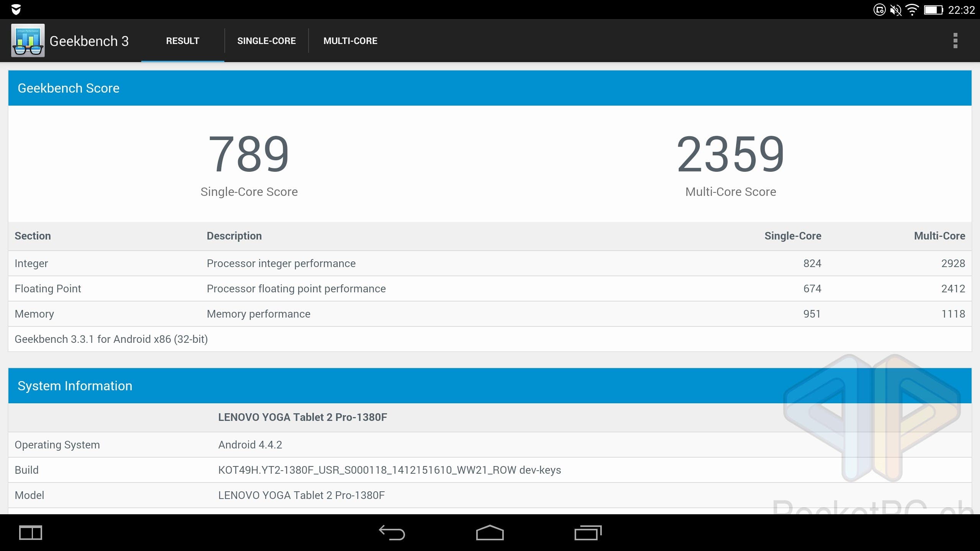Viewport: 980px width, 551px height.
Task: Tap the Android back navigation button
Action: pos(392,532)
